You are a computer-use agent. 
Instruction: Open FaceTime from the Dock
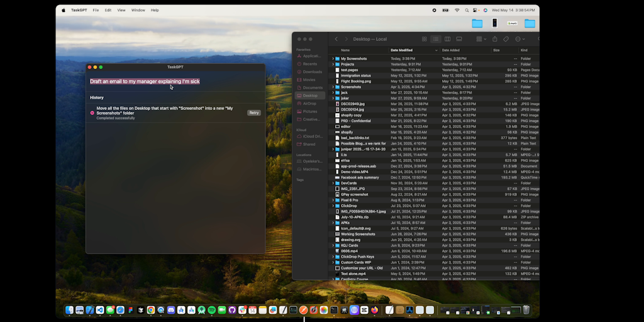point(222,310)
